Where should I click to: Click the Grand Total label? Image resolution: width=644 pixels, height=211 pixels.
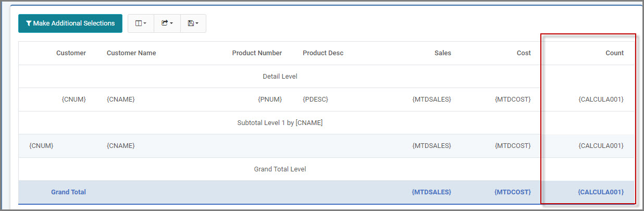click(x=68, y=192)
